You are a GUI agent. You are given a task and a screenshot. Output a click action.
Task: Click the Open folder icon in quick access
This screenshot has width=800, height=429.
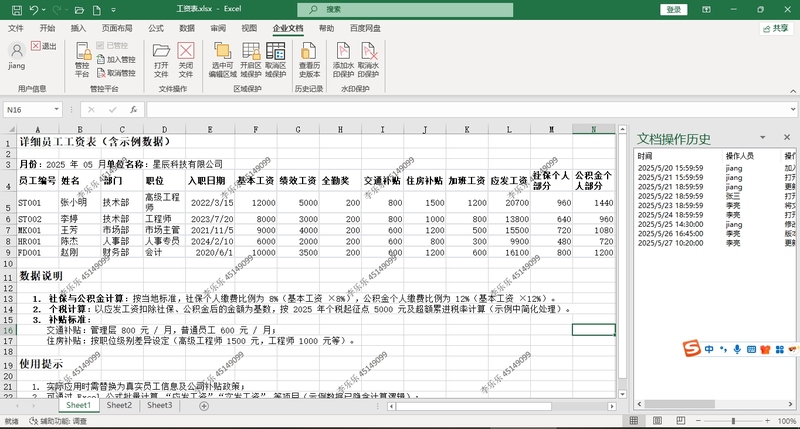(79, 10)
